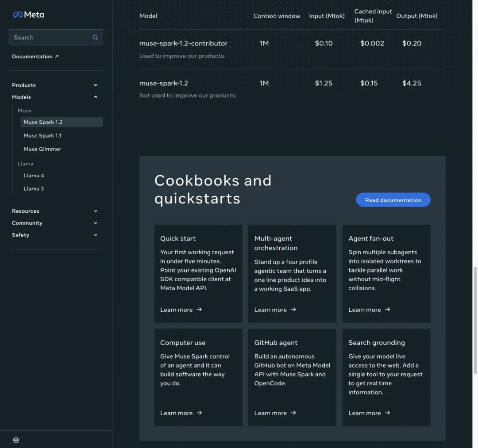Select Muse Spark 1.2 in sidebar

(x=62, y=122)
